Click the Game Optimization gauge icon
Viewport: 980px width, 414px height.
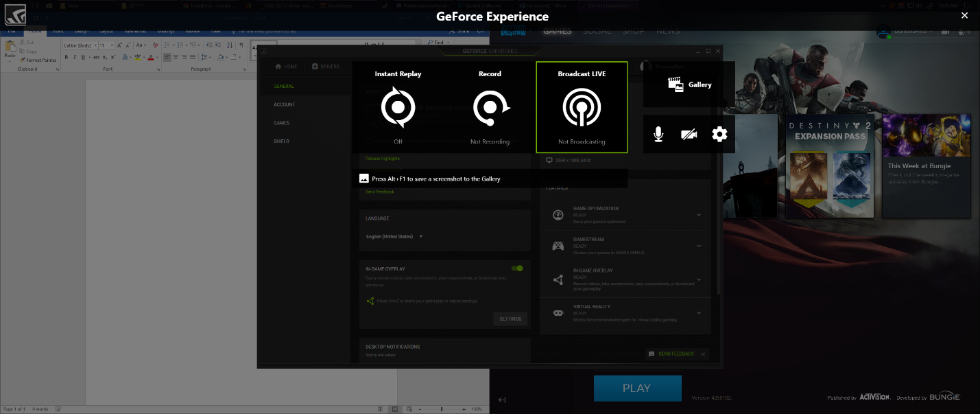pos(558,215)
